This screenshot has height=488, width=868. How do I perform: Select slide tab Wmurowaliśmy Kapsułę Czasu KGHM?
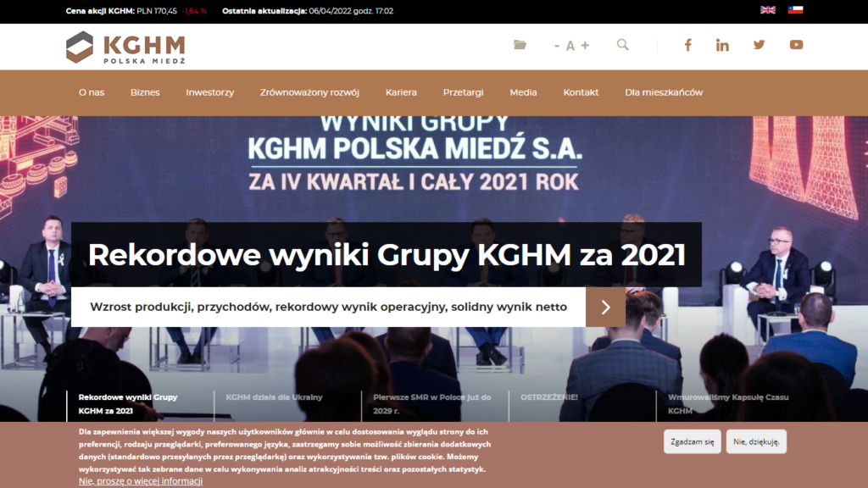728,404
